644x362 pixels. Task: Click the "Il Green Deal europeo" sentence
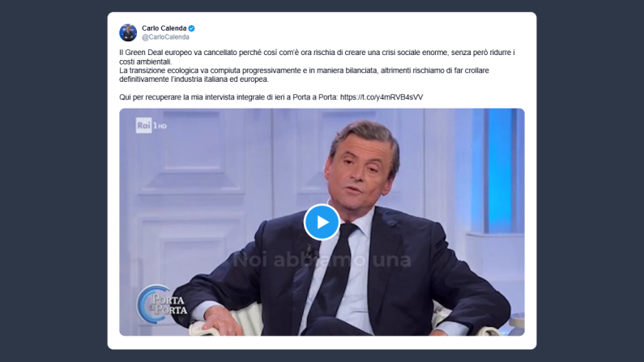tap(317, 57)
